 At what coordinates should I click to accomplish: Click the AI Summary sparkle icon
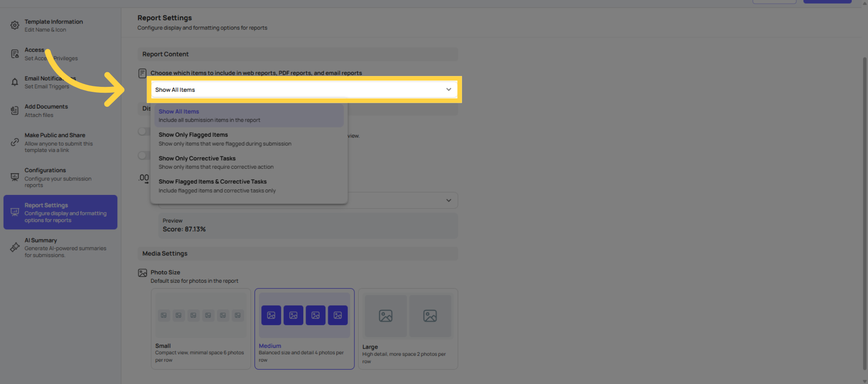15,247
